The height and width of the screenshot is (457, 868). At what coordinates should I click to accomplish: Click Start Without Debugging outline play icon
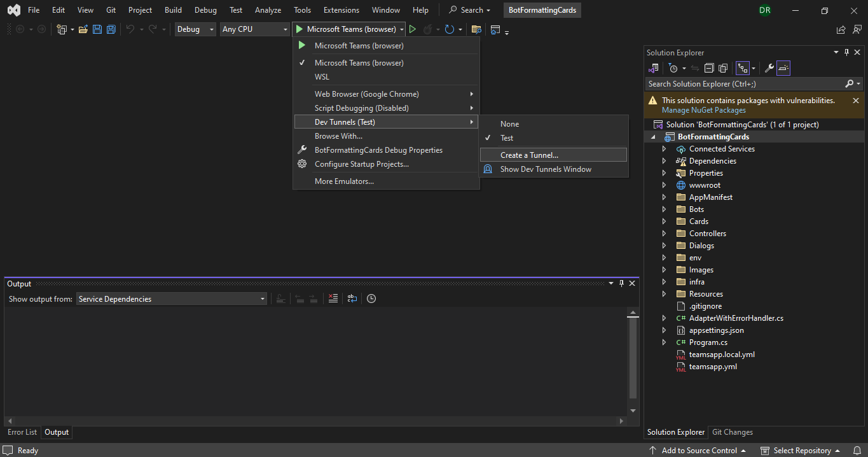pos(413,29)
